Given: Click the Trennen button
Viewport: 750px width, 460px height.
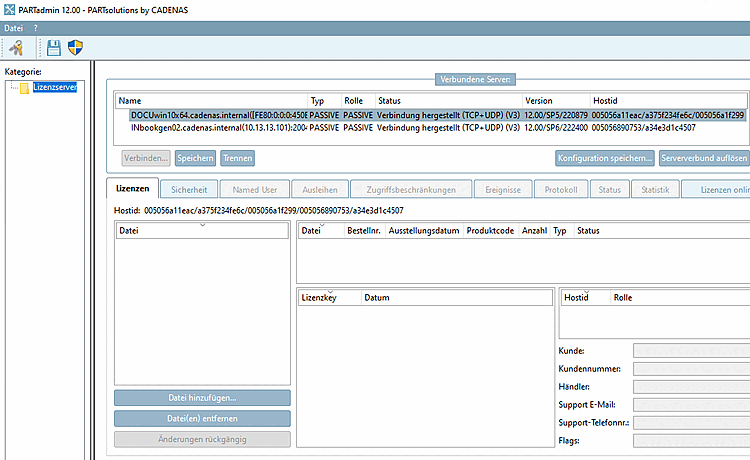Looking at the screenshot, I should 237,158.
